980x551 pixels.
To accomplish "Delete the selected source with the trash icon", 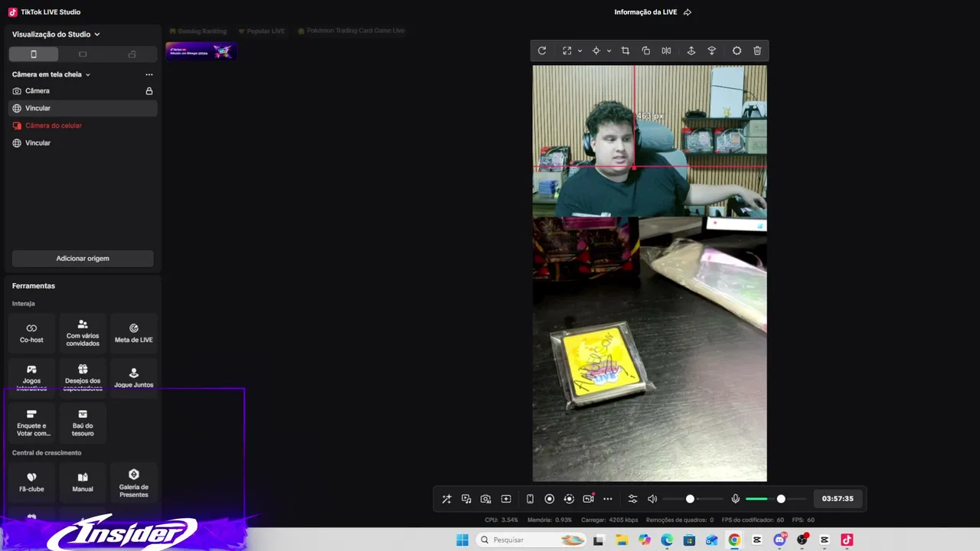I will (757, 51).
